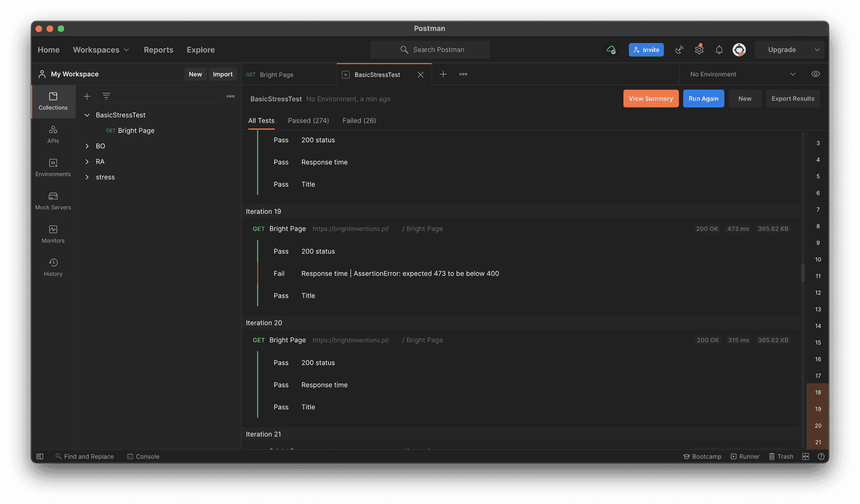The height and width of the screenshot is (504, 860).
Task: Click Export Results
Action: tap(793, 98)
